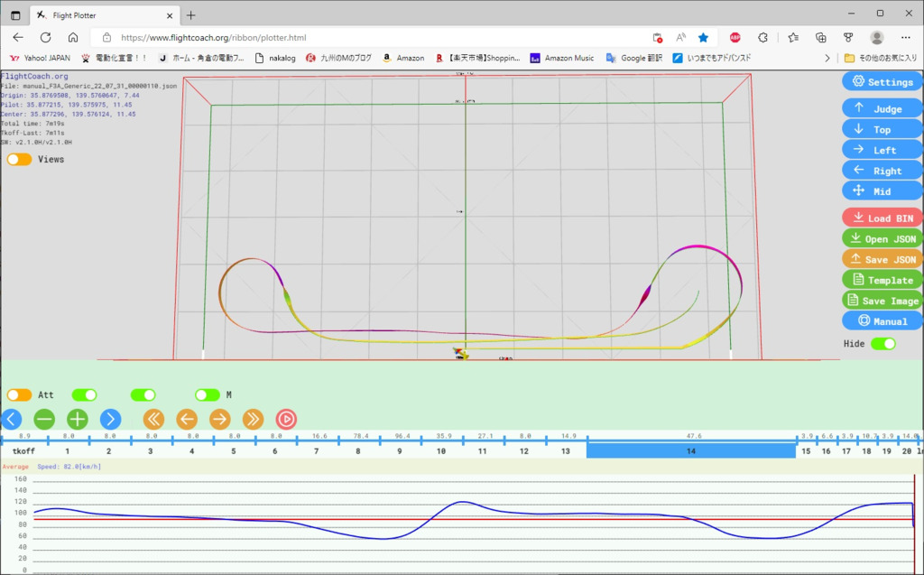This screenshot has height=575, width=924.
Task: Select manoeuvre 13 in timeline
Action: [565, 450]
